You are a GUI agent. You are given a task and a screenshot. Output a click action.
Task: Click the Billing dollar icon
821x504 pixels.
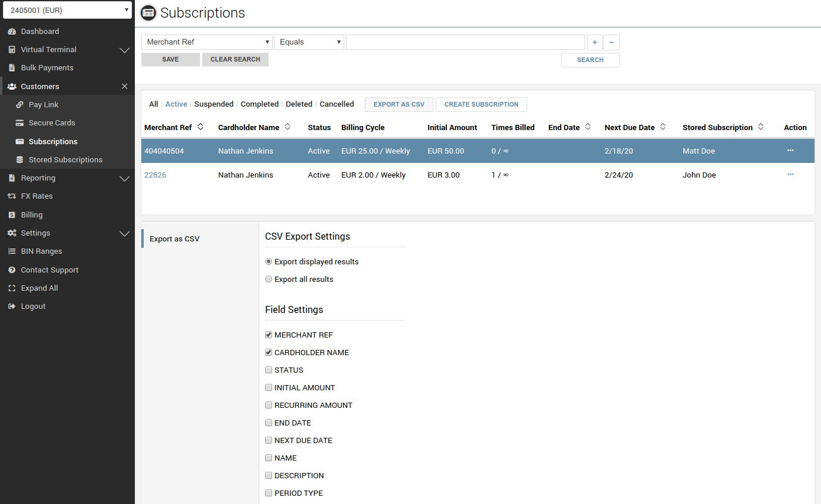(x=12, y=215)
